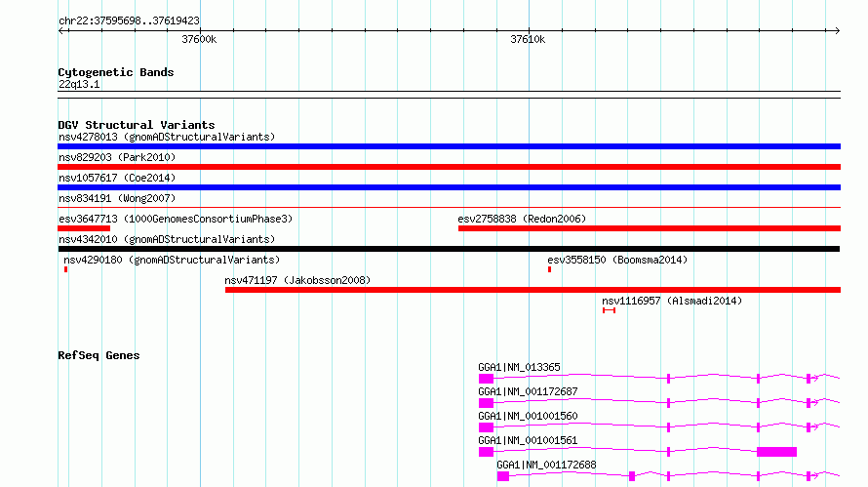Click tiny red mark of nsv4290180
This screenshot has width=868, height=487.
click(66, 269)
